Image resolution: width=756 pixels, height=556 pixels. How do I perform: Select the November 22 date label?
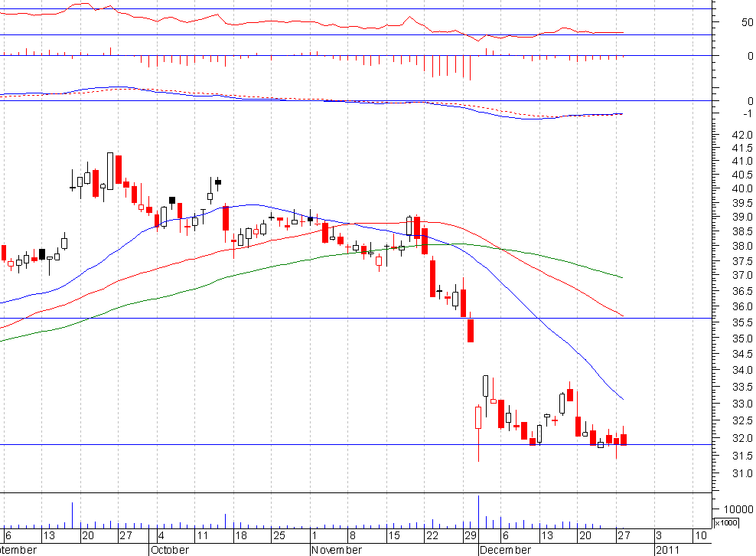tap(432, 535)
